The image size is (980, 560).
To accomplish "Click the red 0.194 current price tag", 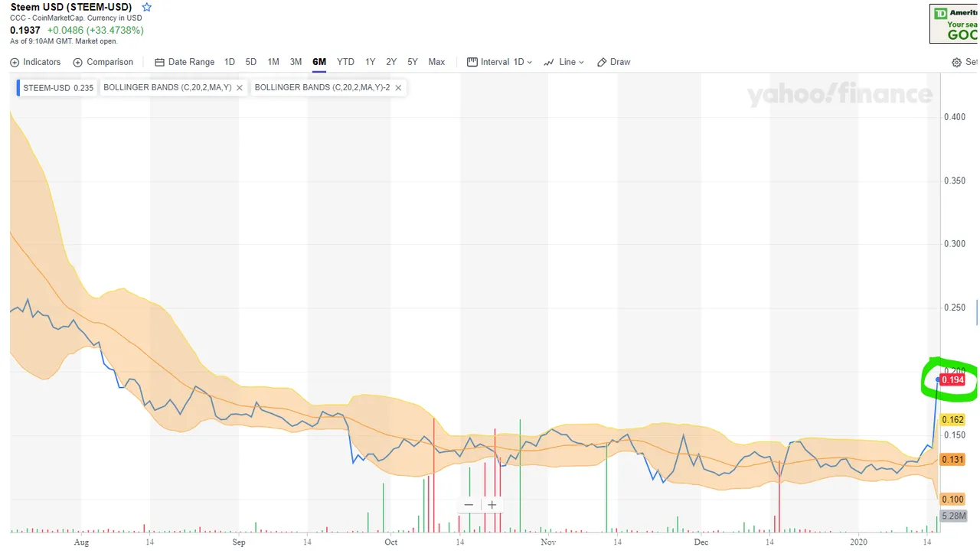I will (x=952, y=380).
